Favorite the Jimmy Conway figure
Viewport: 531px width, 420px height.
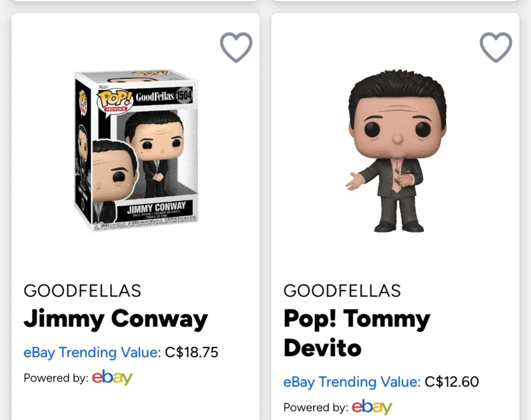tap(236, 47)
